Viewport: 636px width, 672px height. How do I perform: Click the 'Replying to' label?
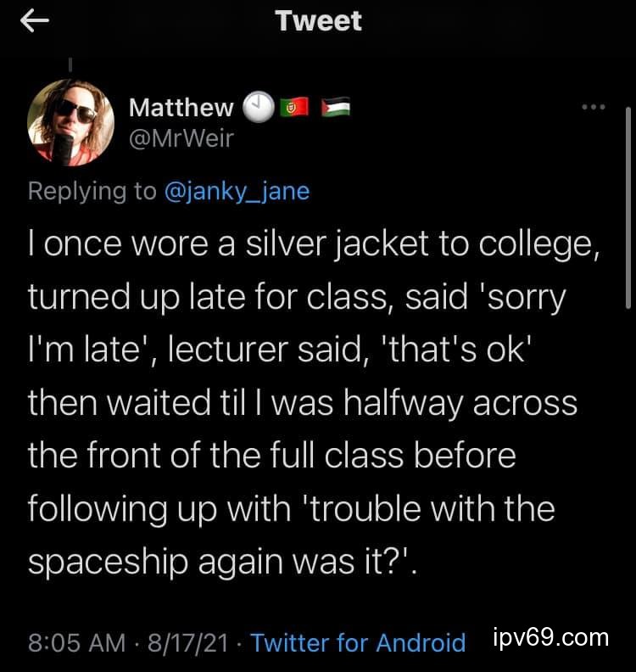[92, 191]
